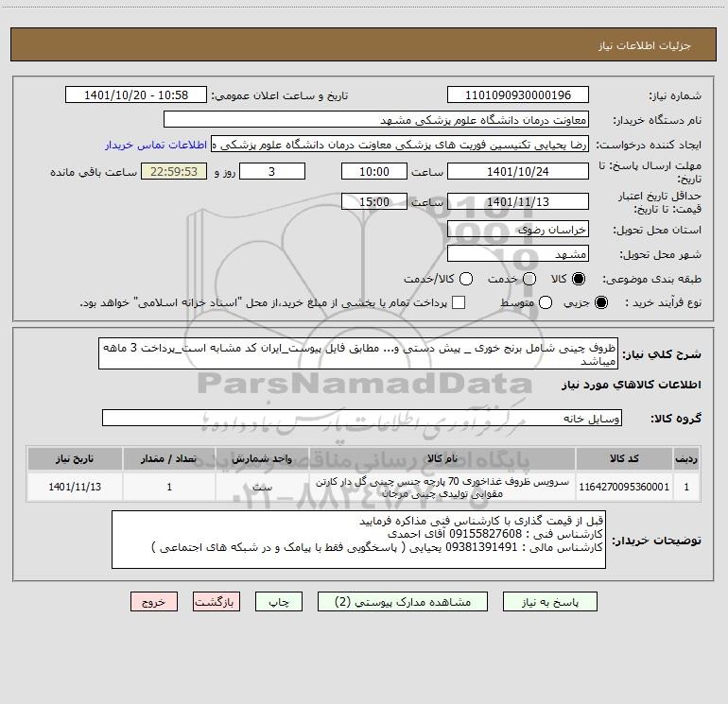Click the remaining time counter 22:59:53

174,171
